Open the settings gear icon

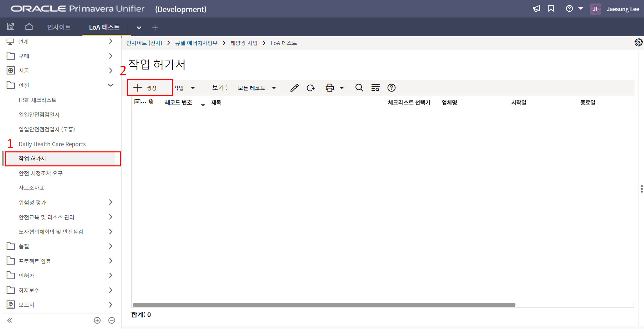point(638,43)
